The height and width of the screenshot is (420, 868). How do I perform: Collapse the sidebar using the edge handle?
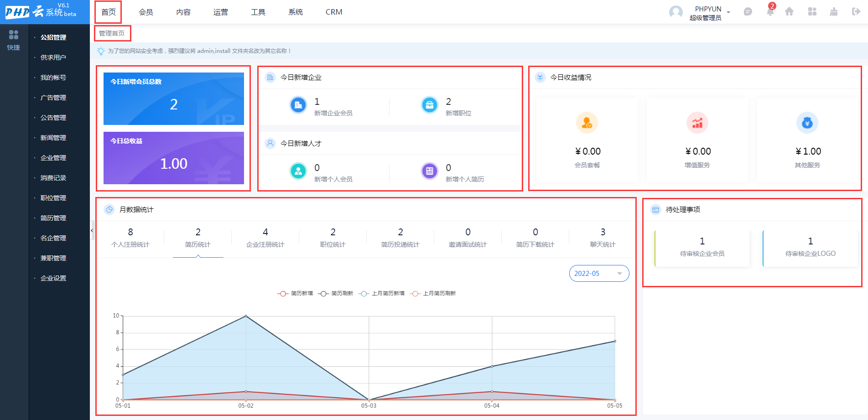(x=92, y=230)
